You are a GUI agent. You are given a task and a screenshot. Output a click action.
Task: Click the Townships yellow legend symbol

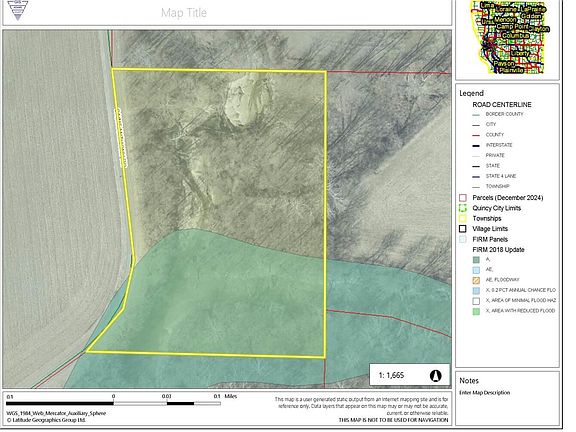(x=463, y=218)
